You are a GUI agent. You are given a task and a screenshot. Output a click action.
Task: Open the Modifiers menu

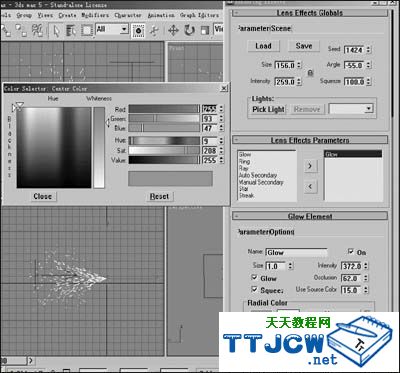point(95,15)
